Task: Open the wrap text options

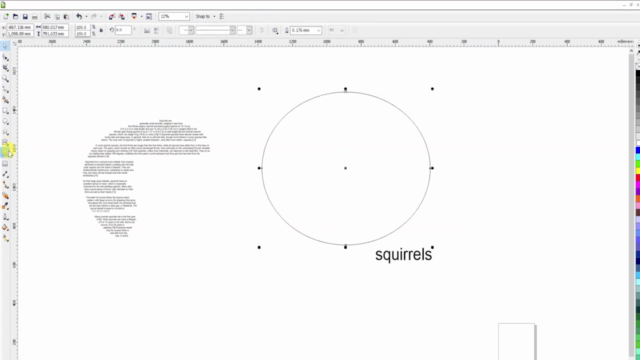Action: pos(275,30)
